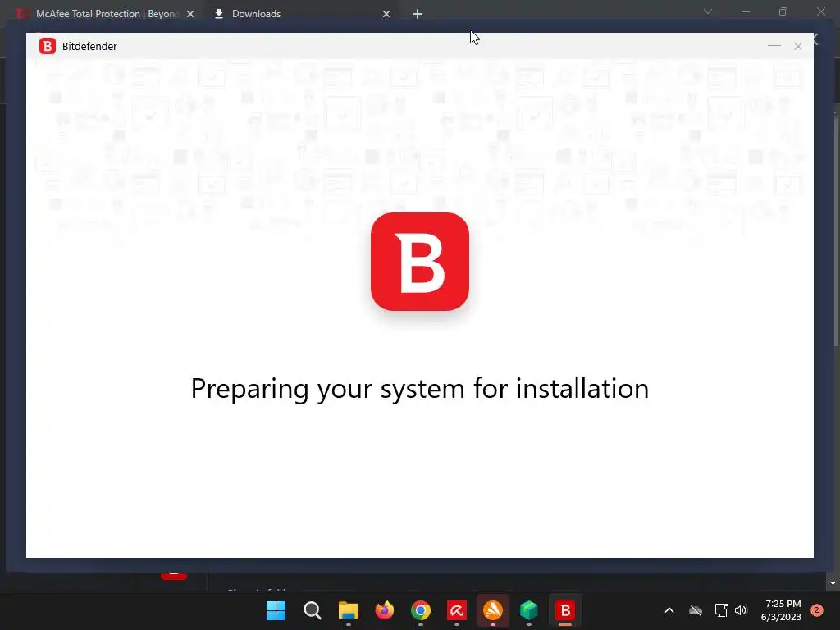The height and width of the screenshot is (630, 840).
Task: Open the network status tray icon
Action: (x=721, y=610)
